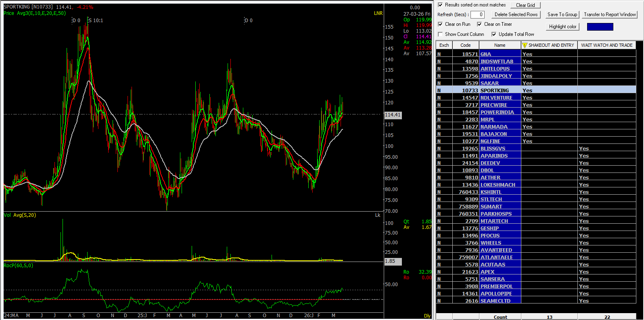The height and width of the screenshot is (320, 644).
Task: Click the Refresh seconds input field
Action: pyautogui.click(x=477, y=15)
